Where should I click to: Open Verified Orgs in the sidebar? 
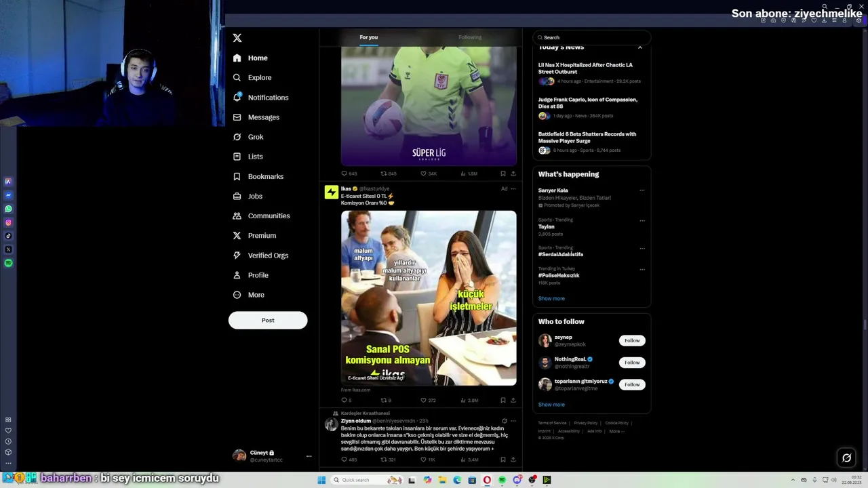tap(260, 256)
